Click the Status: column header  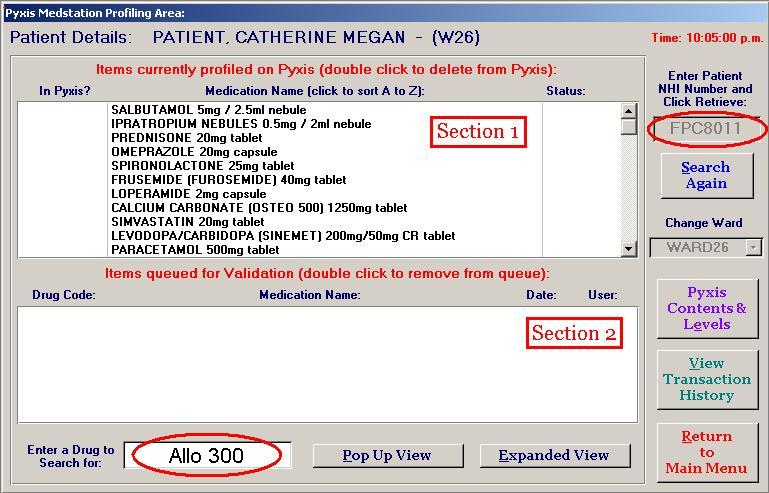click(566, 91)
